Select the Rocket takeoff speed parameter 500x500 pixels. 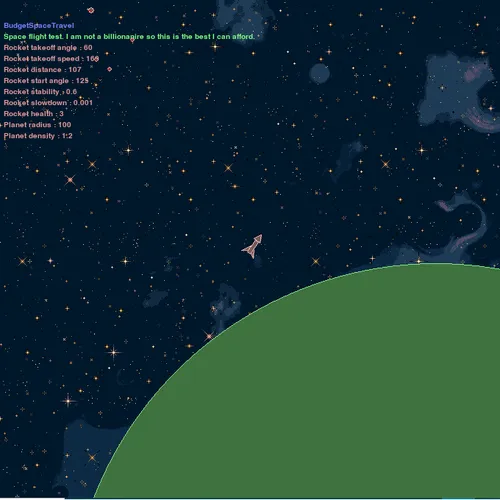(51, 59)
